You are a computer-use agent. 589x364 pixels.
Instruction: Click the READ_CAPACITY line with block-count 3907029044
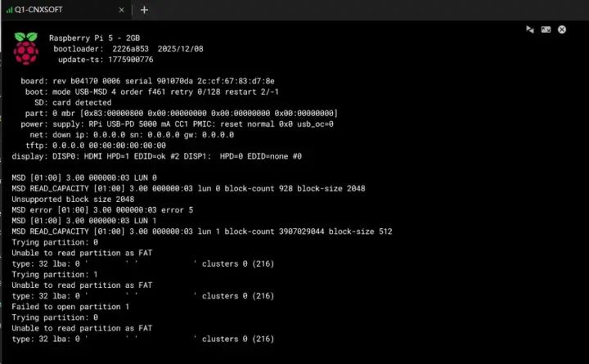[x=202, y=231]
